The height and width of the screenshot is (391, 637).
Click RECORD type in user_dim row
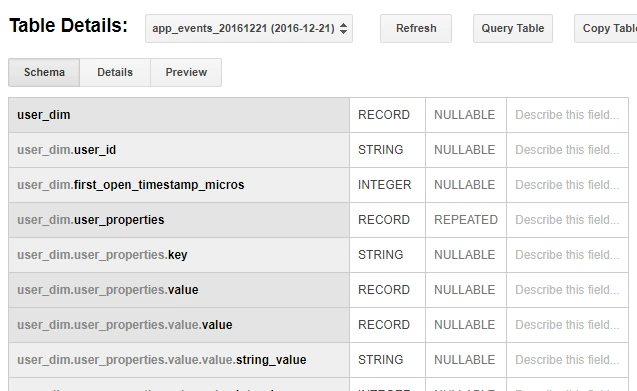coord(384,115)
